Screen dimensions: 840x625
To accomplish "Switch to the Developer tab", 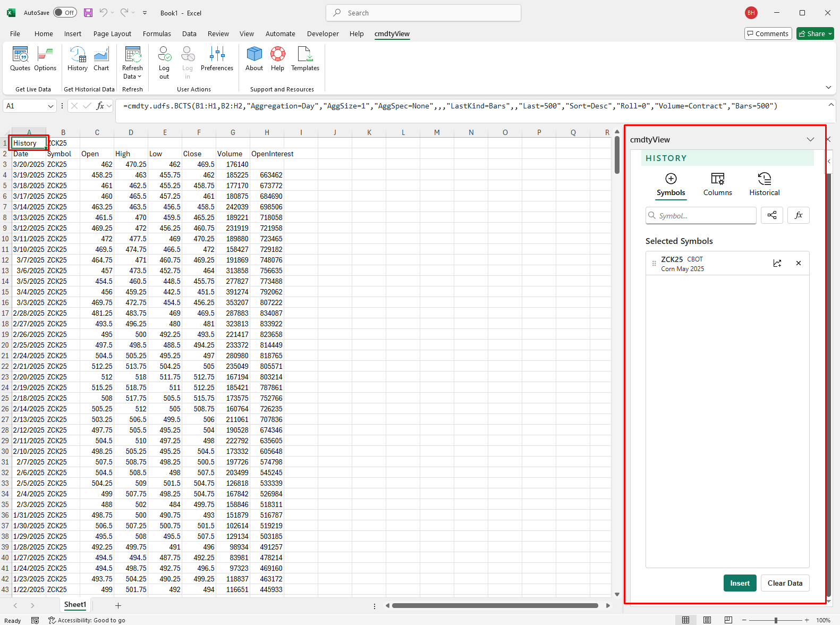I will pyautogui.click(x=323, y=33).
